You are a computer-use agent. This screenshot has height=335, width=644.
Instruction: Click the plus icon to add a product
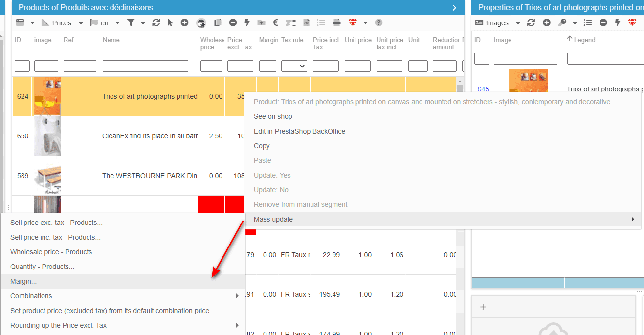tap(184, 23)
